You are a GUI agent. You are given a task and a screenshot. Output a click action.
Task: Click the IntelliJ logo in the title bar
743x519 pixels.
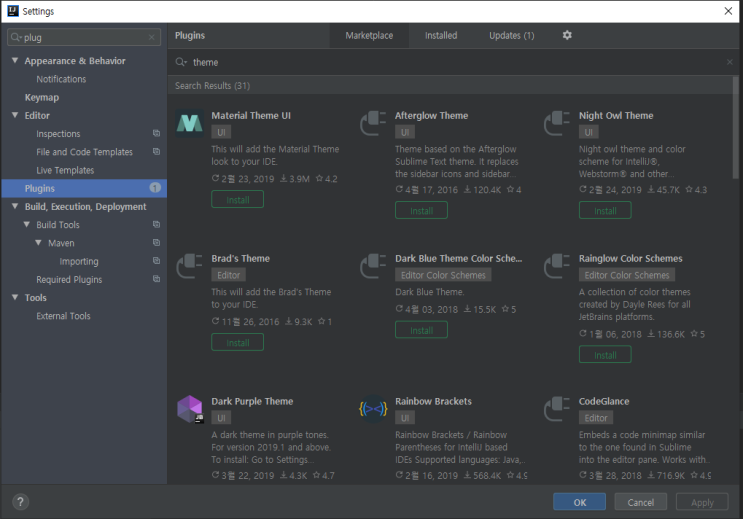(13, 11)
